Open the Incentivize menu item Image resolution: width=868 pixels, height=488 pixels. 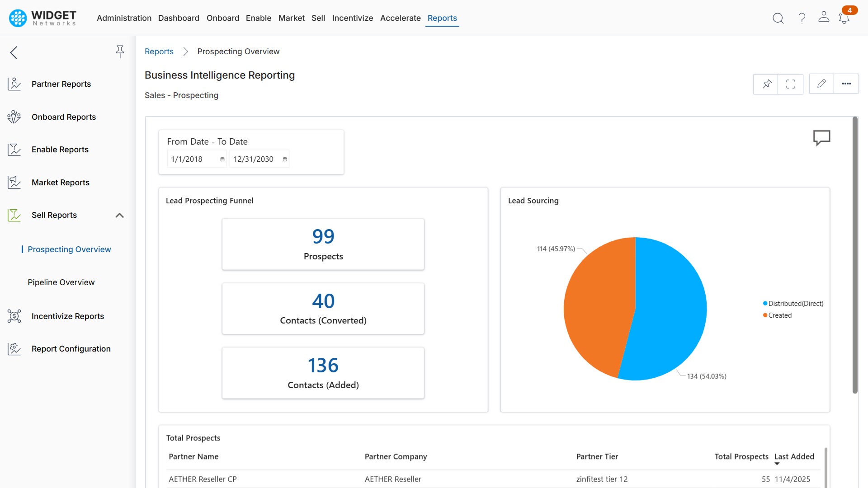(x=353, y=18)
